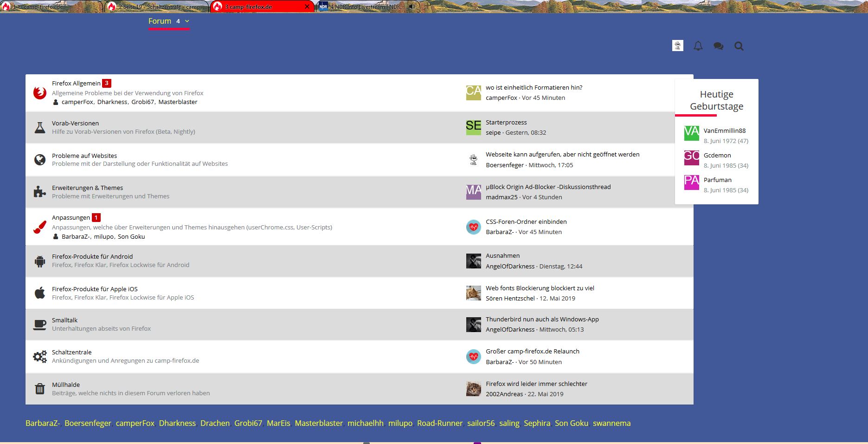Screen dimensions: 868x444
Task: Open Boersenfeger in the online users list
Action: (x=88, y=423)
